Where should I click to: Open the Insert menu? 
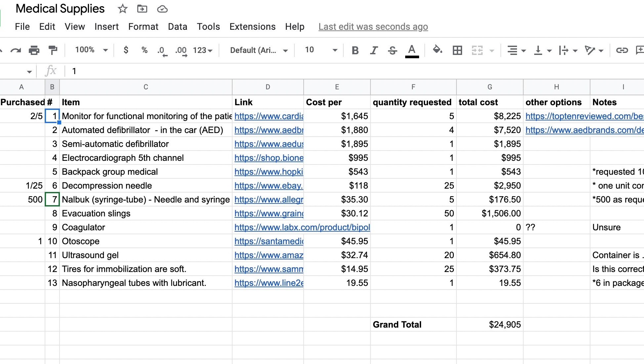[x=107, y=26]
